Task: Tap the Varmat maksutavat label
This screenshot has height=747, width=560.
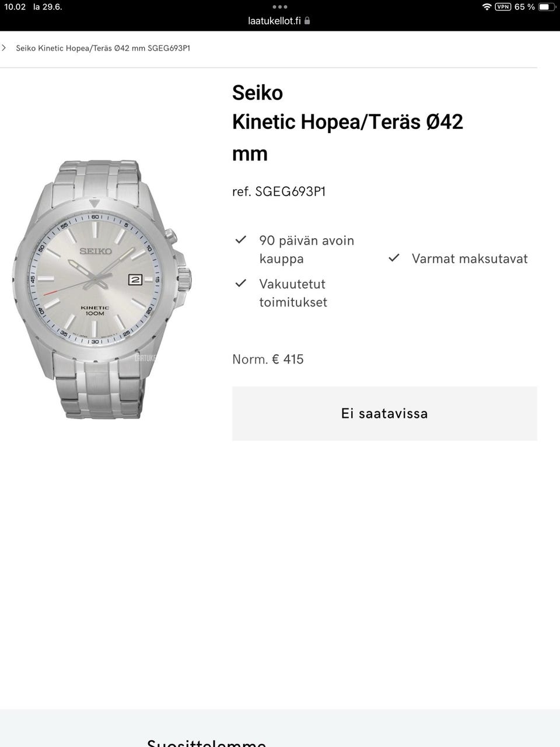Action: click(x=470, y=259)
